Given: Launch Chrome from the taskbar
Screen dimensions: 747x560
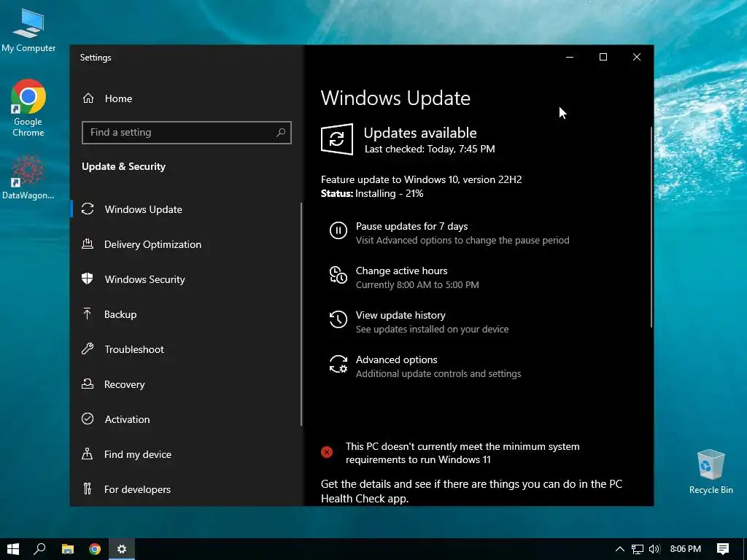Looking at the screenshot, I should pos(95,549).
